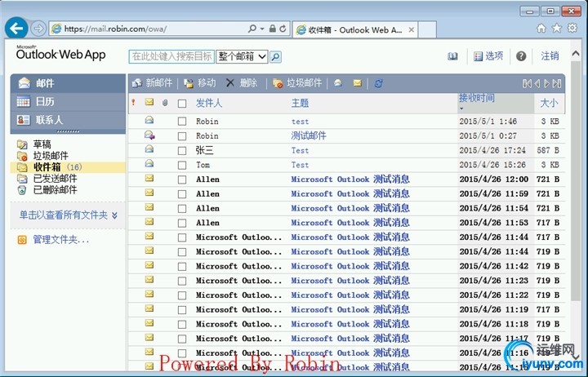Click the vertical scrollbar thumb
This screenshot has height=377, width=588.
click(x=575, y=180)
